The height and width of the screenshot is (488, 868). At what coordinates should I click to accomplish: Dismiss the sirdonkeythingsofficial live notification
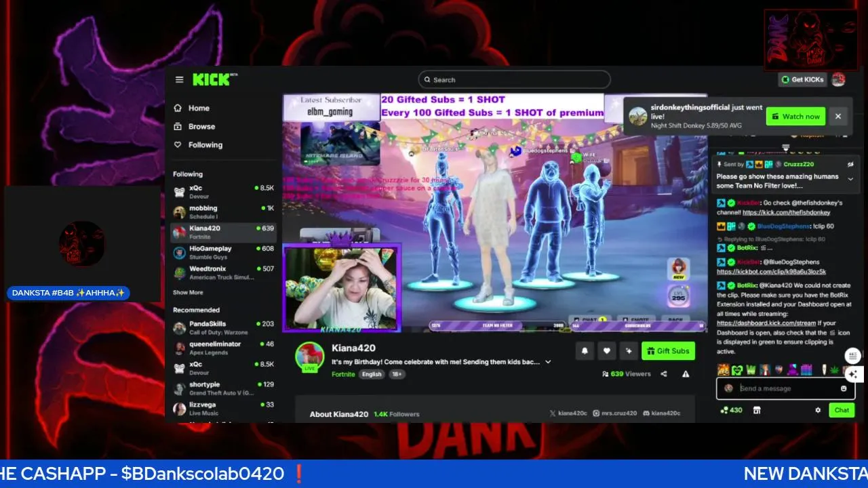pos(838,116)
